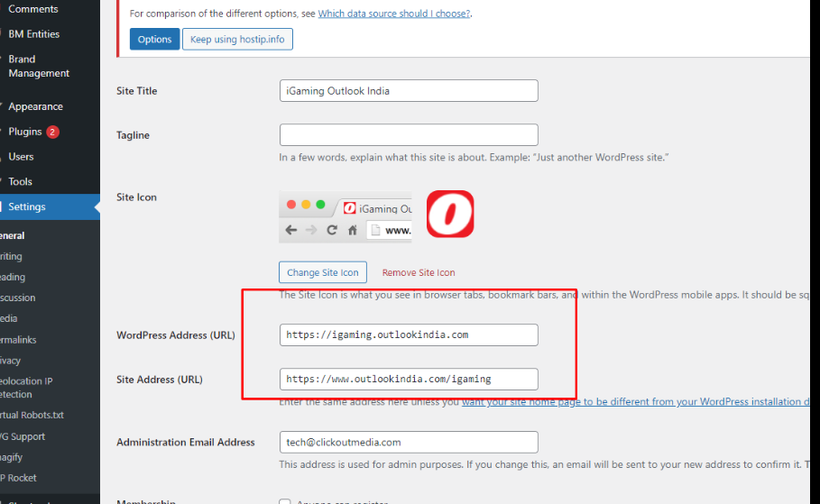Open Brand Management sidebar item
Image resolution: width=820 pixels, height=504 pixels.
(x=39, y=66)
